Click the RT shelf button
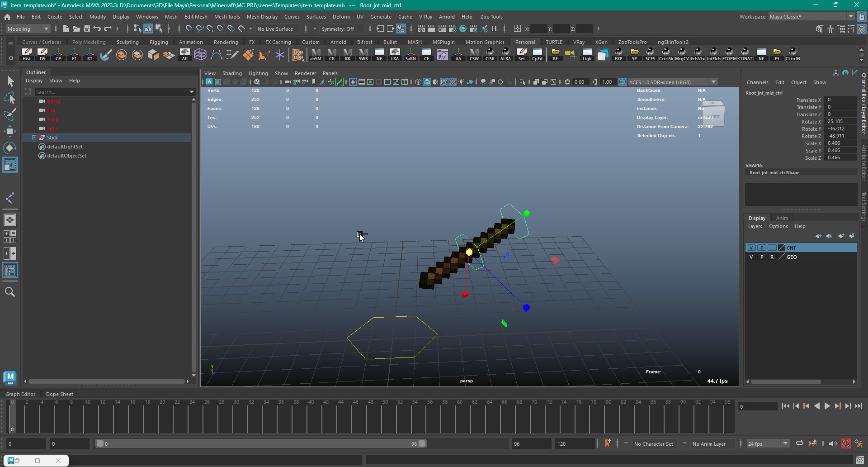The width and height of the screenshot is (868, 467). click(x=90, y=54)
